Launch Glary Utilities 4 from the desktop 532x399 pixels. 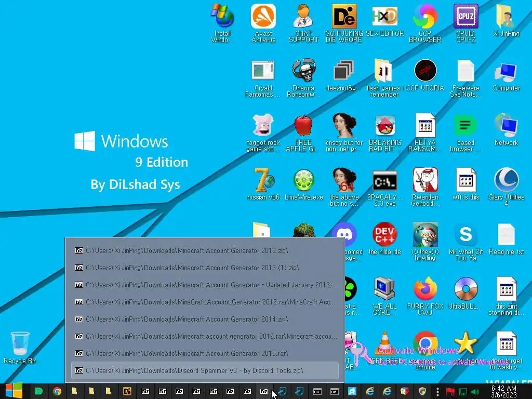(x=506, y=187)
